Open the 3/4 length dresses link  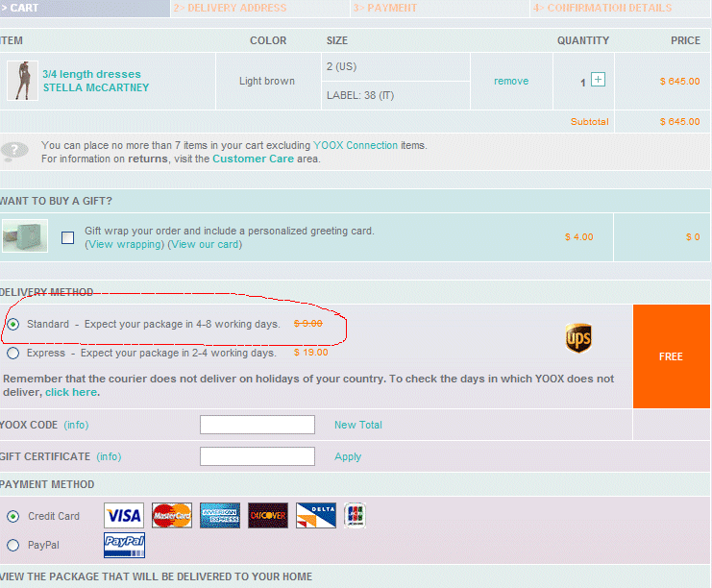click(x=91, y=74)
